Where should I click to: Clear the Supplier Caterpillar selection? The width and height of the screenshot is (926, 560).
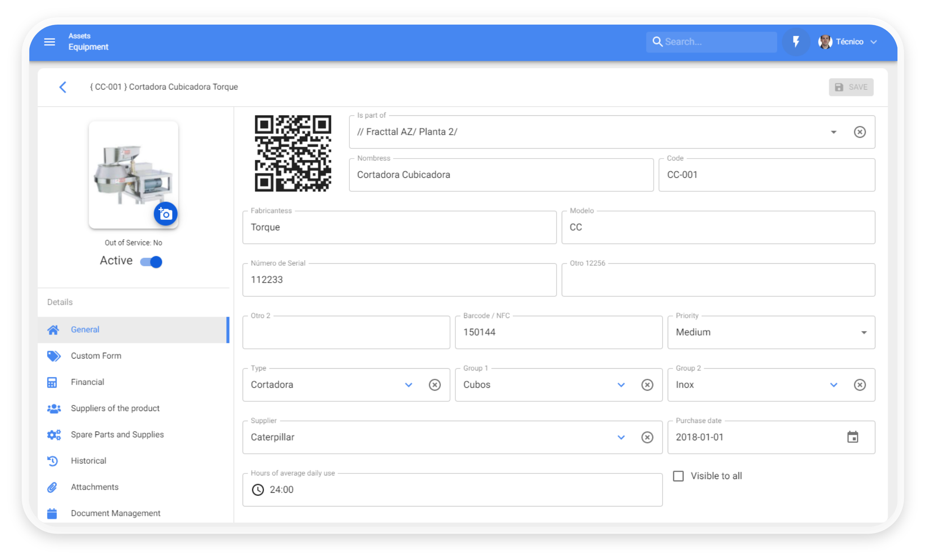tap(647, 437)
